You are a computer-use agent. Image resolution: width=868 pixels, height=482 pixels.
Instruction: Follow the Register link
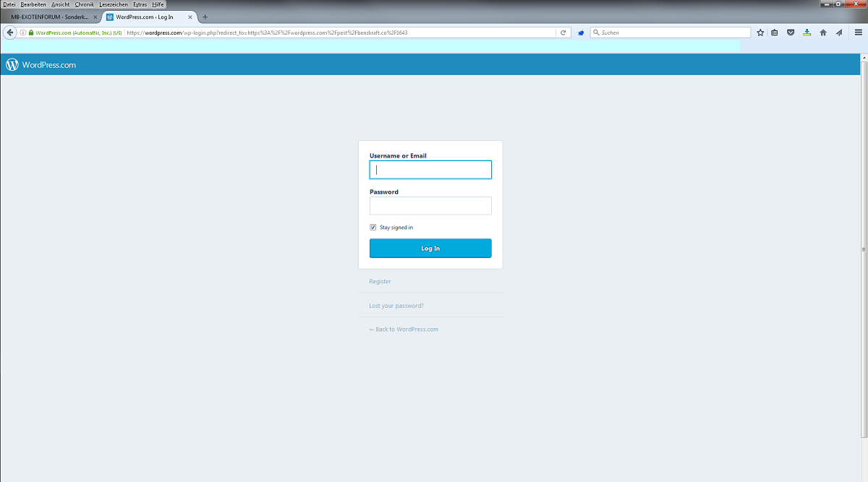coord(380,281)
